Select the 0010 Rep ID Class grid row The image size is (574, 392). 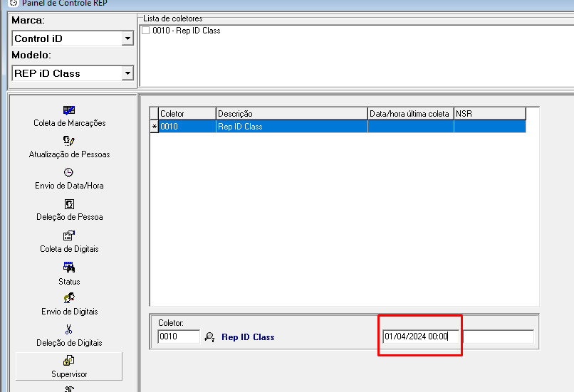point(291,127)
